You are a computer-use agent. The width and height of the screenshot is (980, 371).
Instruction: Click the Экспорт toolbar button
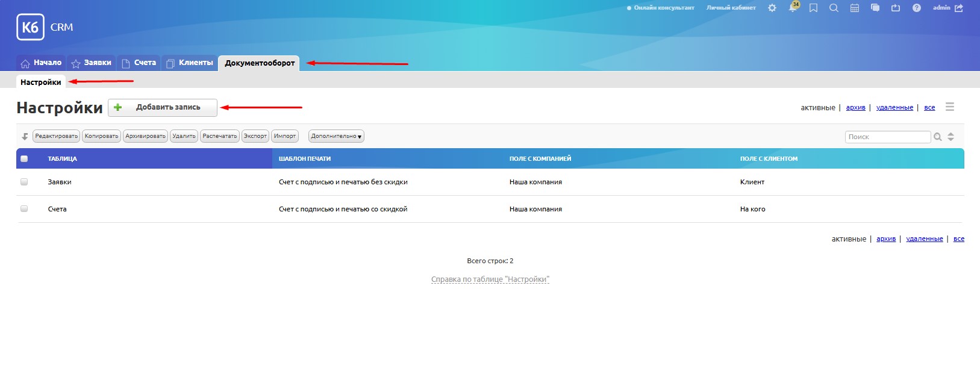[x=255, y=136]
